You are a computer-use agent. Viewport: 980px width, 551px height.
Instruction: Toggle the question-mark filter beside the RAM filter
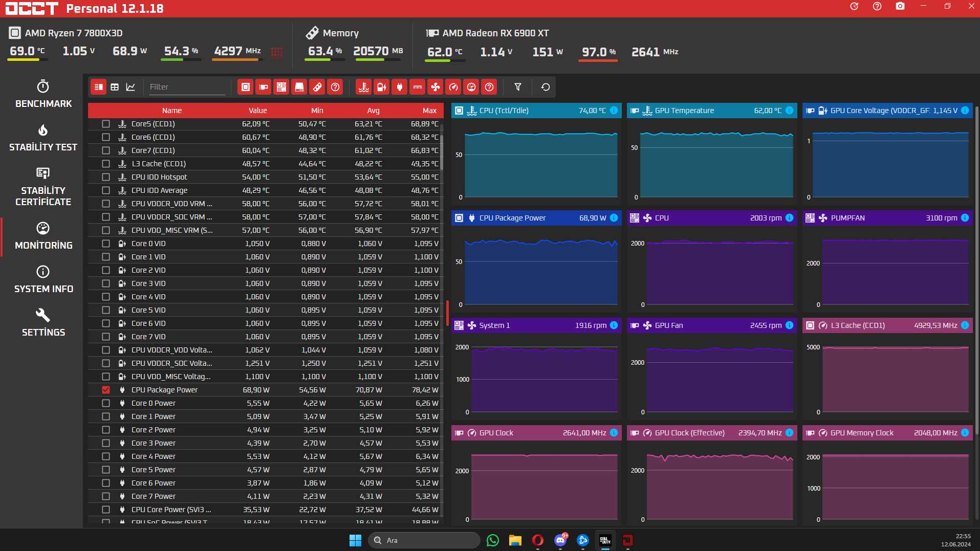(x=335, y=87)
